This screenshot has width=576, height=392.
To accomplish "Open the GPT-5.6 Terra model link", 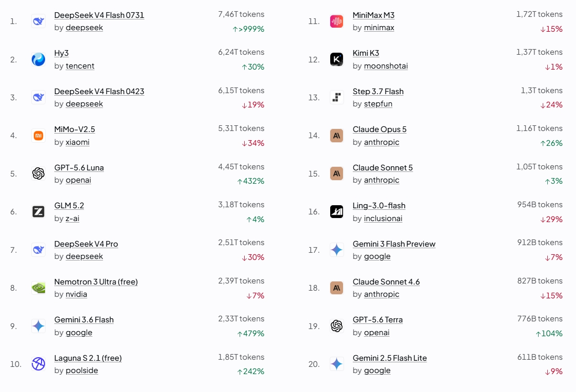I will pyautogui.click(x=378, y=320).
